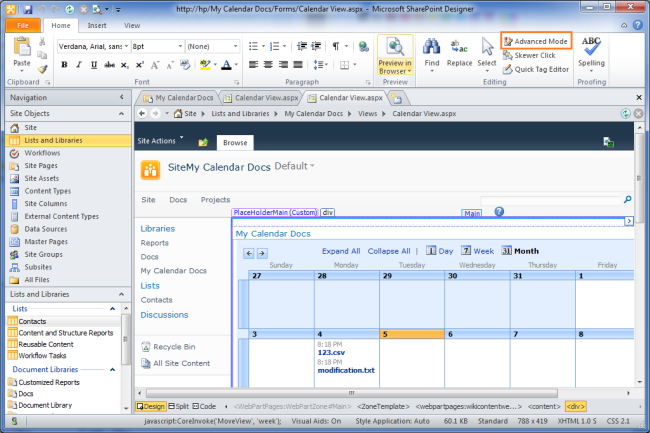
Task: Switch to Split view
Action: coord(179,406)
